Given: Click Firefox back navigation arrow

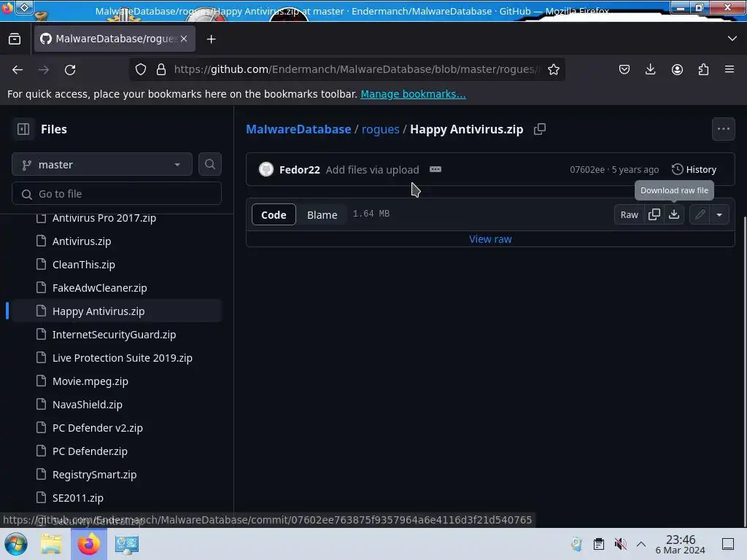Looking at the screenshot, I should tap(18, 69).
